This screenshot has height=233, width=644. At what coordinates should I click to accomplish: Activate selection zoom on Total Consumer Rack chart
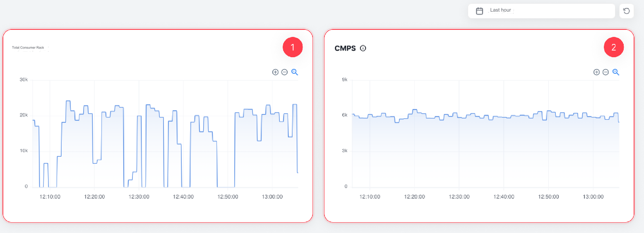click(x=295, y=72)
